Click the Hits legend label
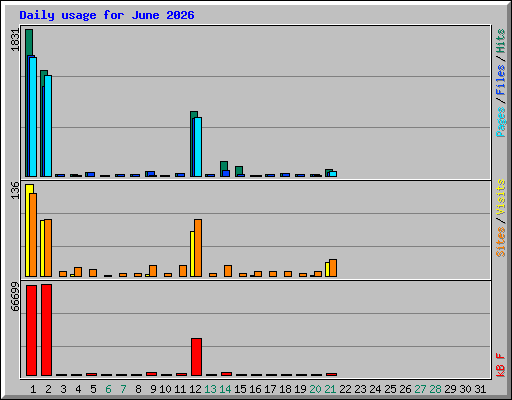 pyautogui.click(x=501, y=41)
